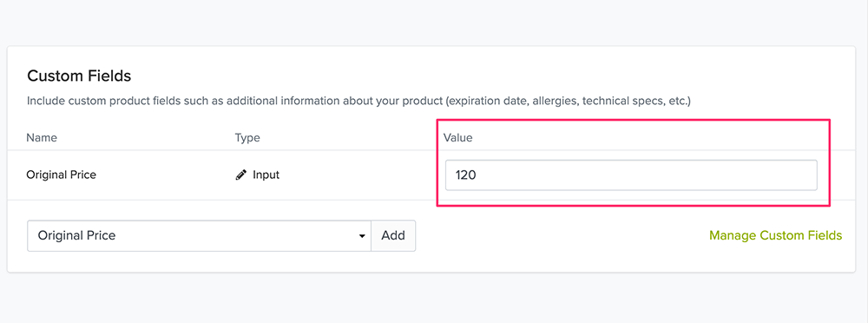Image resolution: width=868 pixels, height=323 pixels.
Task: Click the custom product fields description text
Action: point(358,102)
